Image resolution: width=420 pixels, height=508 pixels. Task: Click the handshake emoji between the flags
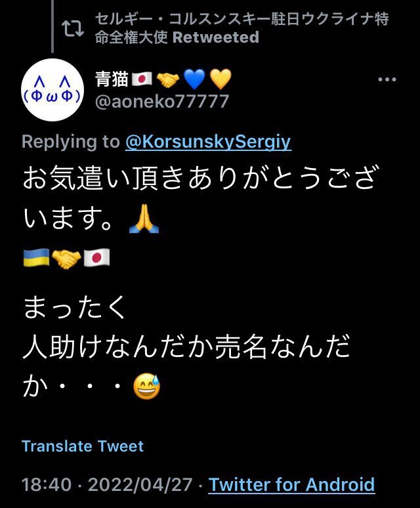tap(66, 259)
